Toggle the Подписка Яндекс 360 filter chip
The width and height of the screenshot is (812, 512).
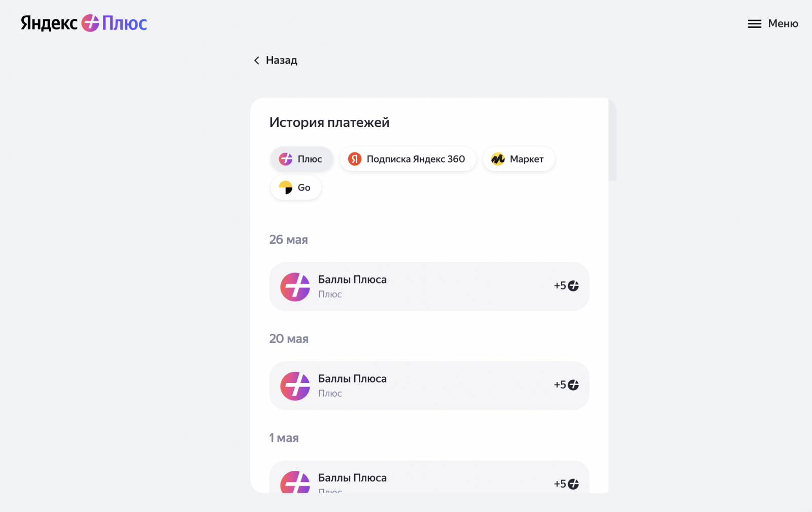[x=408, y=159]
